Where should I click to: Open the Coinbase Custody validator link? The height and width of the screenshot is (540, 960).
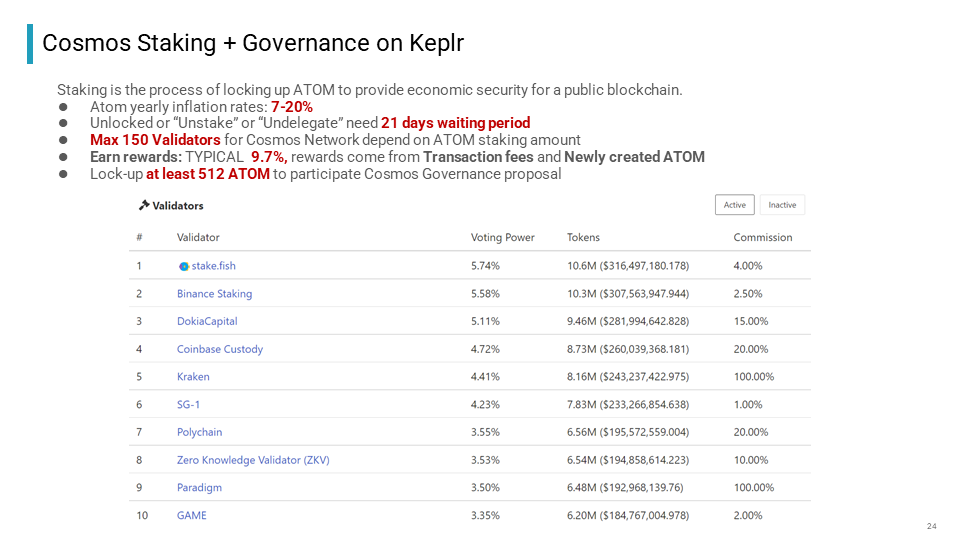220,349
